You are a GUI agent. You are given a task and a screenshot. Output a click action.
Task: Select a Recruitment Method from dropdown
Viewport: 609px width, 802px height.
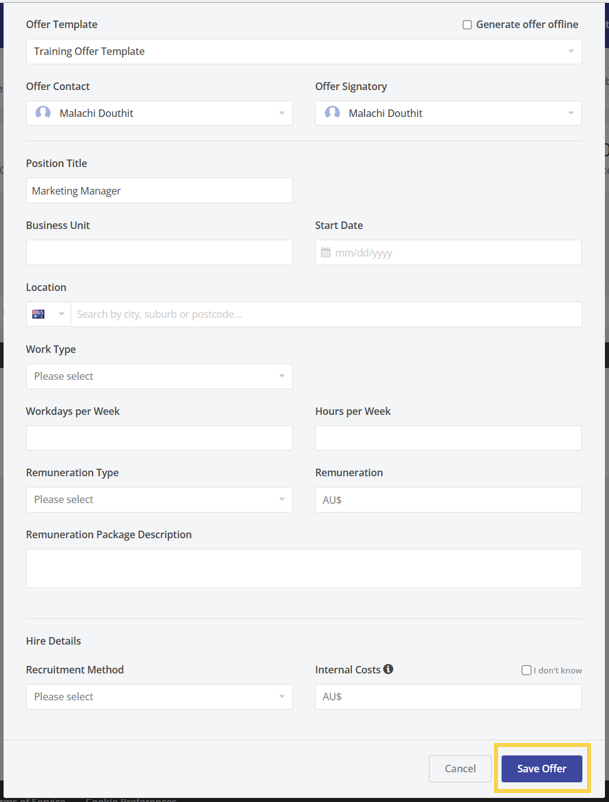tap(159, 696)
